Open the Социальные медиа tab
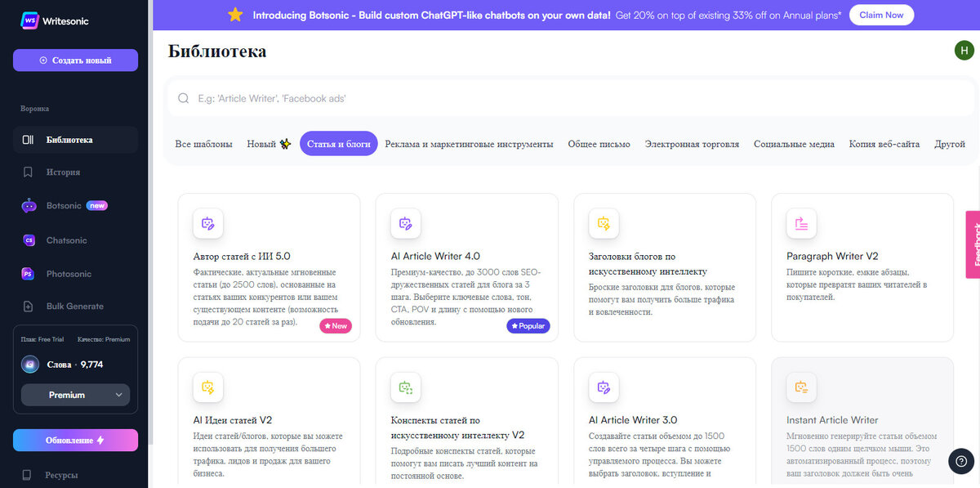The image size is (980, 488). [x=794, y=144]
